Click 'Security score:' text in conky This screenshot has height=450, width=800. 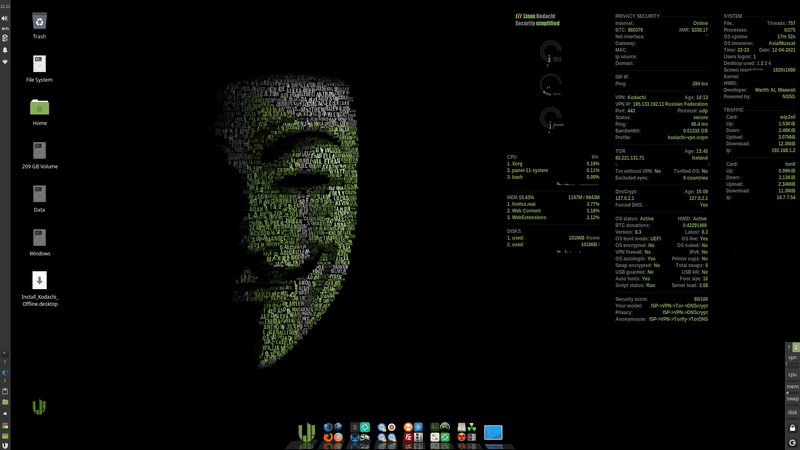pyautogui.click(x=631, y=299)
